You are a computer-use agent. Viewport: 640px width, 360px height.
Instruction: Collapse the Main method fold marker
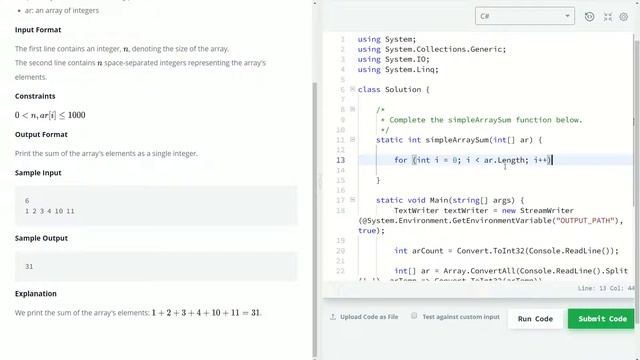353,200
